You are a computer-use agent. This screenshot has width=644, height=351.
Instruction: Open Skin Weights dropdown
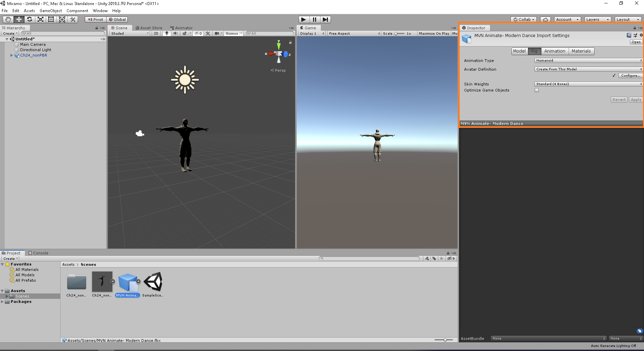click(588, 84)
